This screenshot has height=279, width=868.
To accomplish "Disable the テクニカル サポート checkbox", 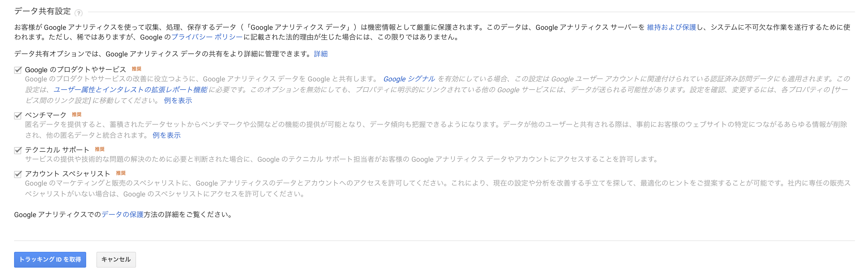I will click(18, 150).
